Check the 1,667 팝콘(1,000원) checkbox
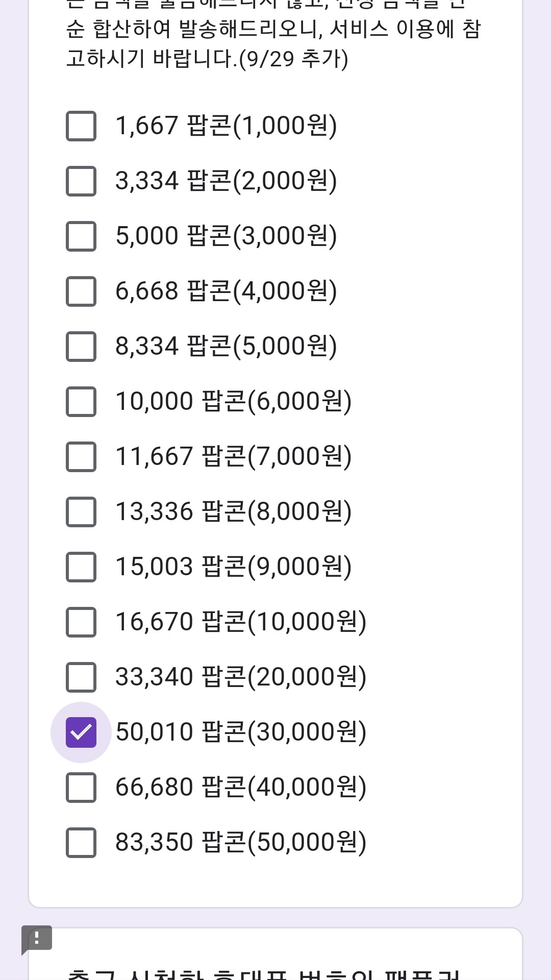Image resolution: width=551 pixels, height=980 pixels. point(81,126)
